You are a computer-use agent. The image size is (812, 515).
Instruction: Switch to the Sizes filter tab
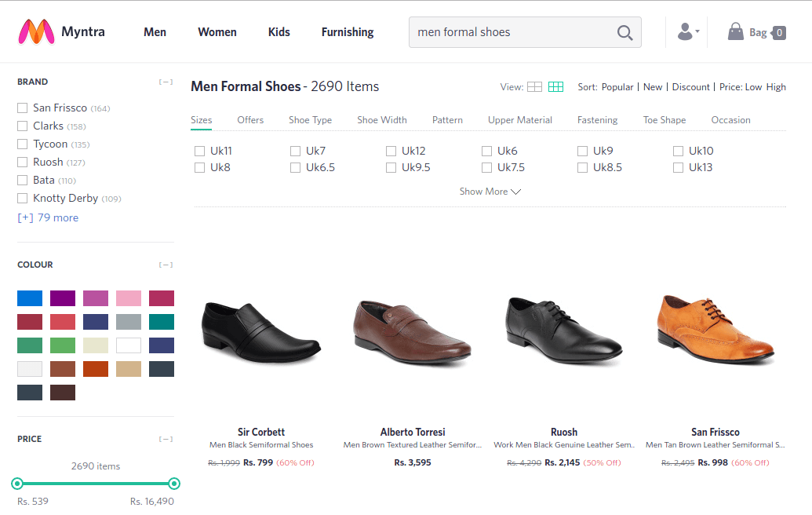(202, 119)
